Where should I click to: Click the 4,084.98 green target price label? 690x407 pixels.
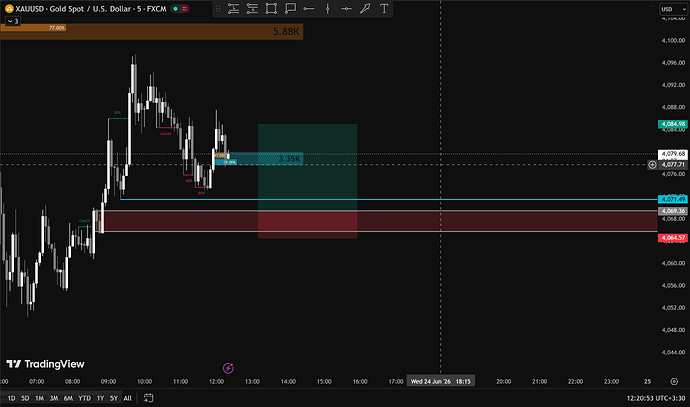pos(673,124)
